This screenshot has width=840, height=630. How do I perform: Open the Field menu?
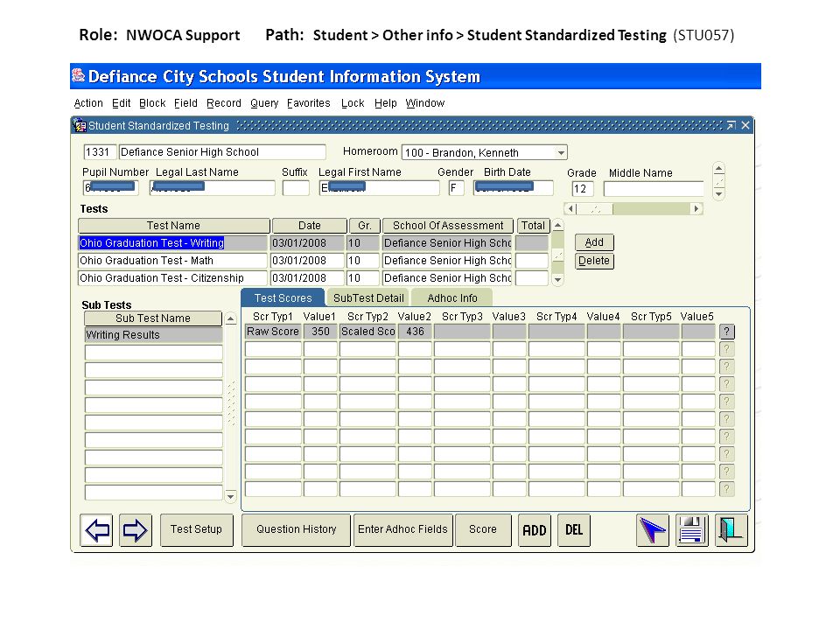[185, 103]
